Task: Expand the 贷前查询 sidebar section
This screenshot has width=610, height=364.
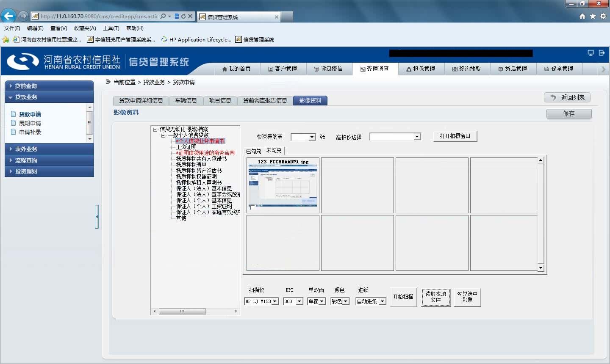Action: 49,86
